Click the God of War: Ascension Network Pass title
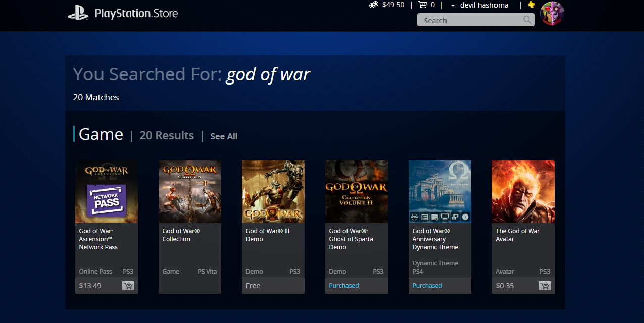Image resolution: width=644 pixels, height=323 pixels. pyautogui.click(x=99, y=239)
